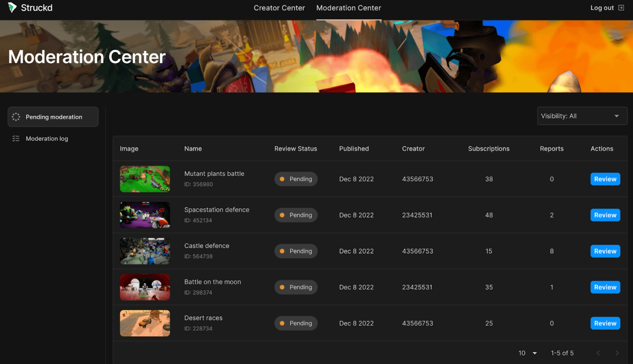The width and height of the screenshot is (633, 364).
Task: Click the Name column header
Action: (x=193, y=149)
